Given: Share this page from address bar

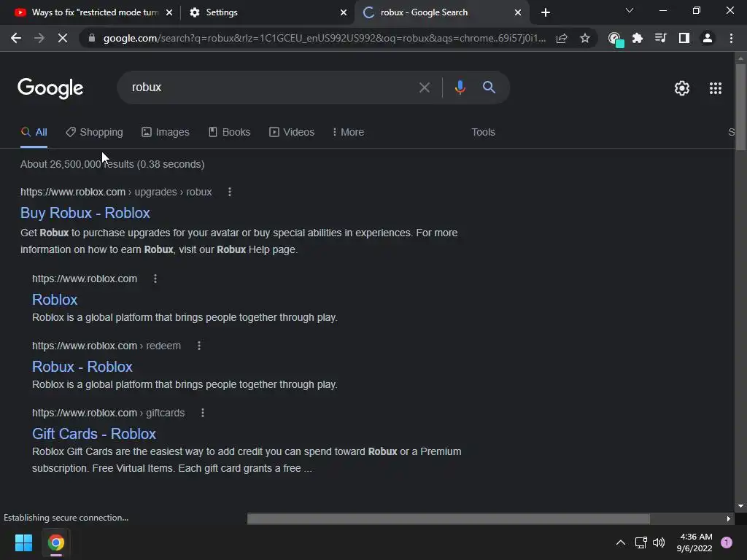Looking at the screenshot, I should tap(562, 38).
